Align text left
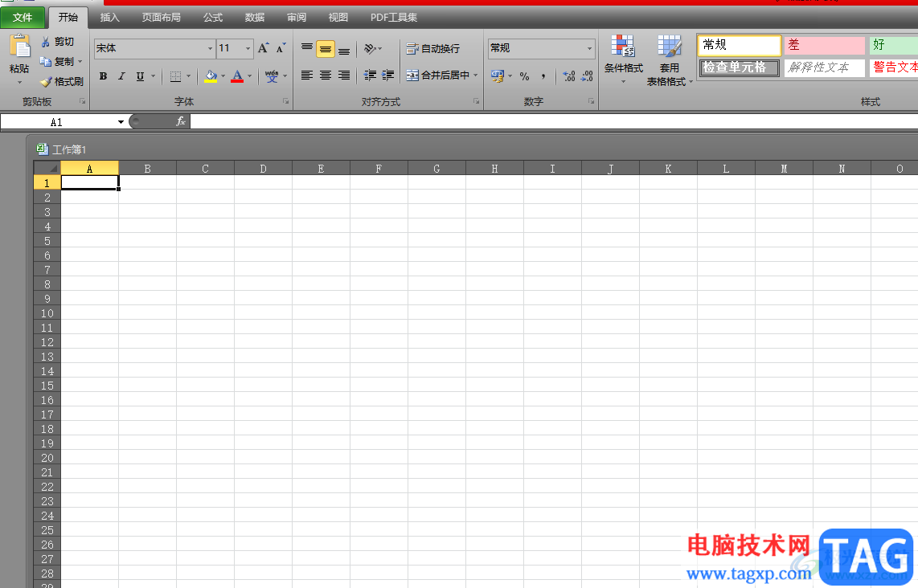This screenshot has height=588, width=918. 307,76
